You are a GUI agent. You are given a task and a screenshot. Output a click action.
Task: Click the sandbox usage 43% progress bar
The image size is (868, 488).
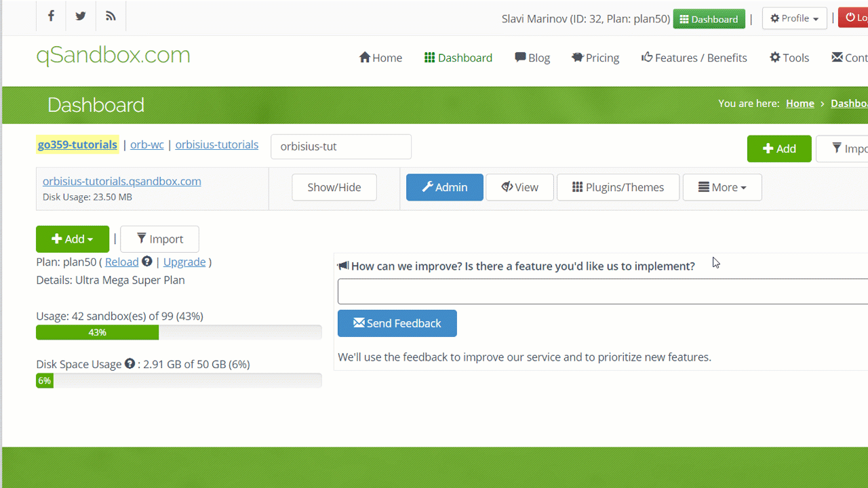click(x=179, y=332)
